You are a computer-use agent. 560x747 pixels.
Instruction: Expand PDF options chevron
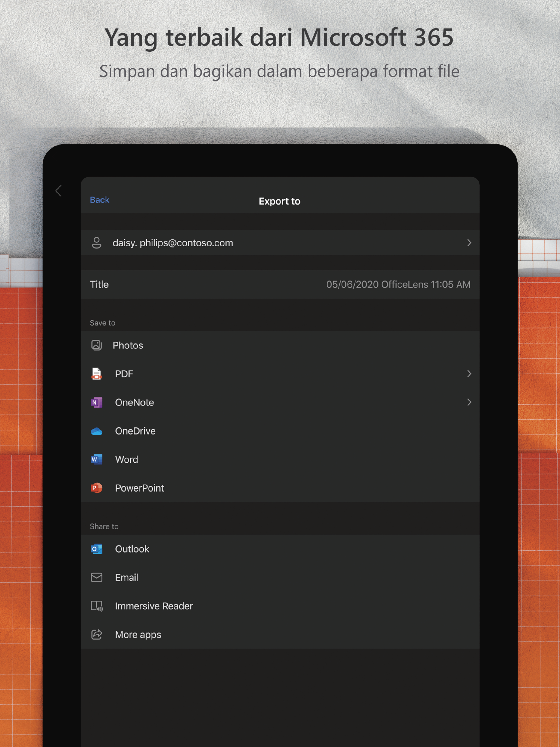click(469, 373)
